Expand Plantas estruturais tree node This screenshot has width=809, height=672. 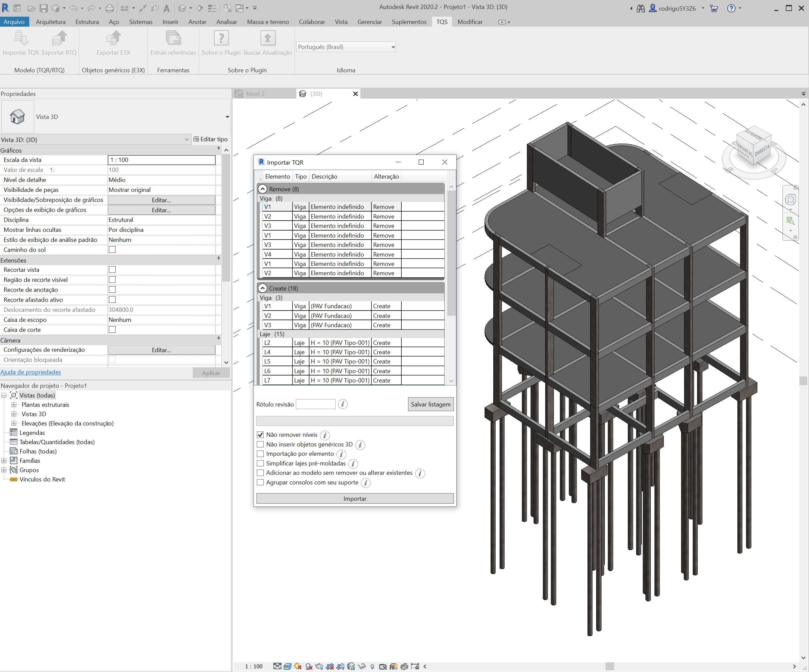pos(14,404)
